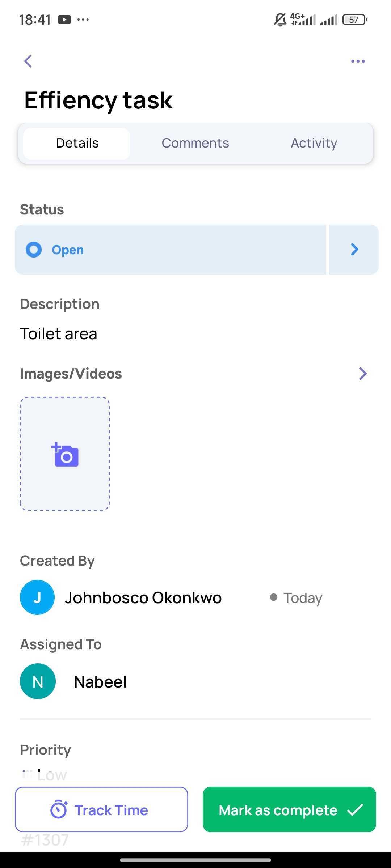The width and height of the screenshot is (391, 868).
Task: Tap the YouTube notification icon in status bar
Action: tap(64, 19)
